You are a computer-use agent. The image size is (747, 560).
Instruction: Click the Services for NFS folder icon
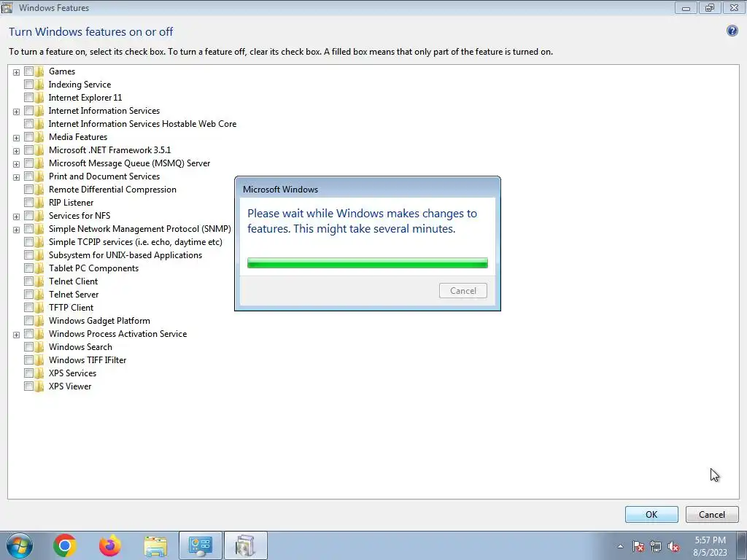pos(39,216)
